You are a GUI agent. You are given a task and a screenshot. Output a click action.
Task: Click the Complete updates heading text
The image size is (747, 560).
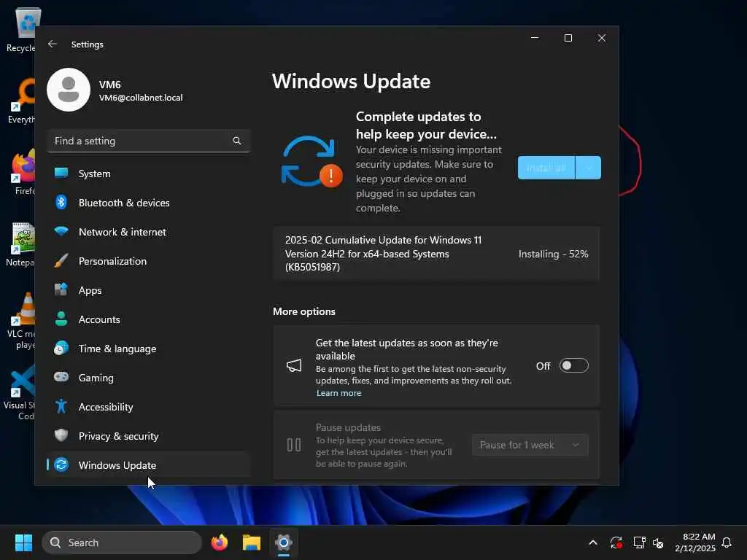(426, 125)
